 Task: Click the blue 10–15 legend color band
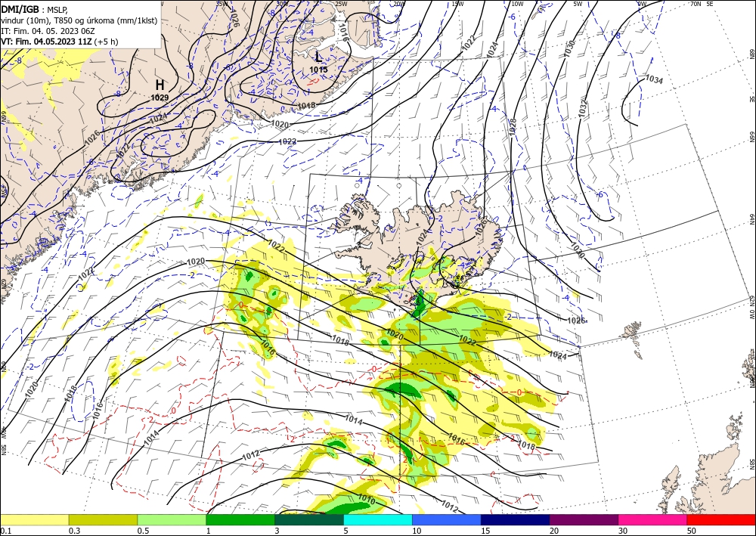coord(447,519)
